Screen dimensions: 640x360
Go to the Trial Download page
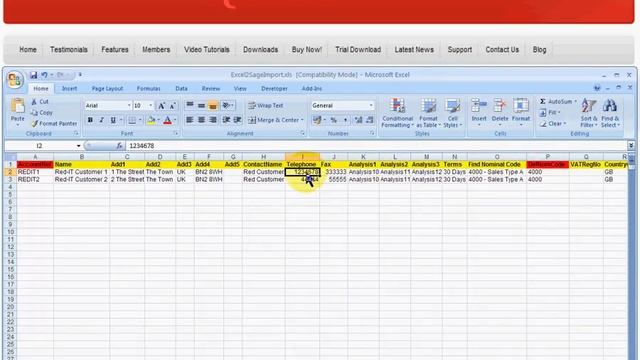(x=358, y=50)
